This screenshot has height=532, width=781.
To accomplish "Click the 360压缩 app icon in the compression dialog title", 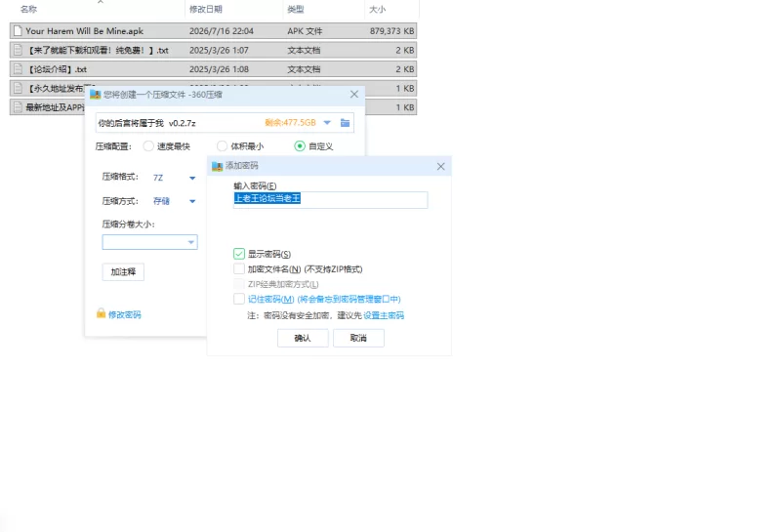I will tap(95, 95).
